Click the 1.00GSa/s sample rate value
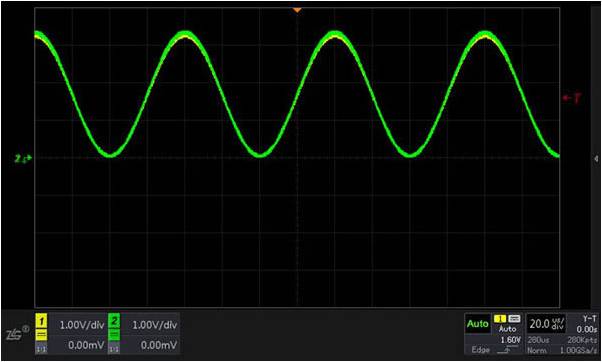This screenshot has height=362, width=602. 578,350
